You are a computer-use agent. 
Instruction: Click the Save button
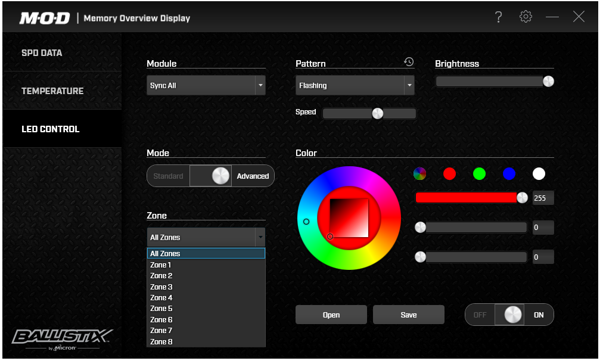(x=408, y=315)
